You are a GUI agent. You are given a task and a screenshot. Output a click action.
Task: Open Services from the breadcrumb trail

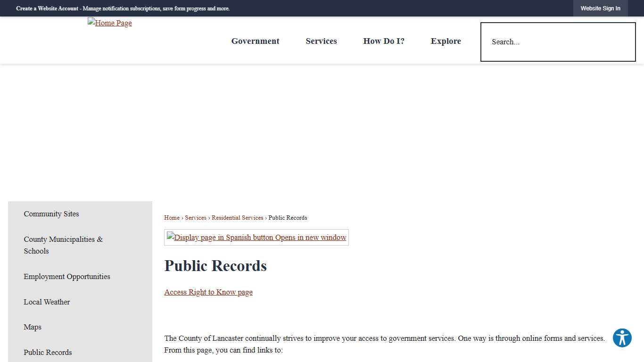[196, 217]
